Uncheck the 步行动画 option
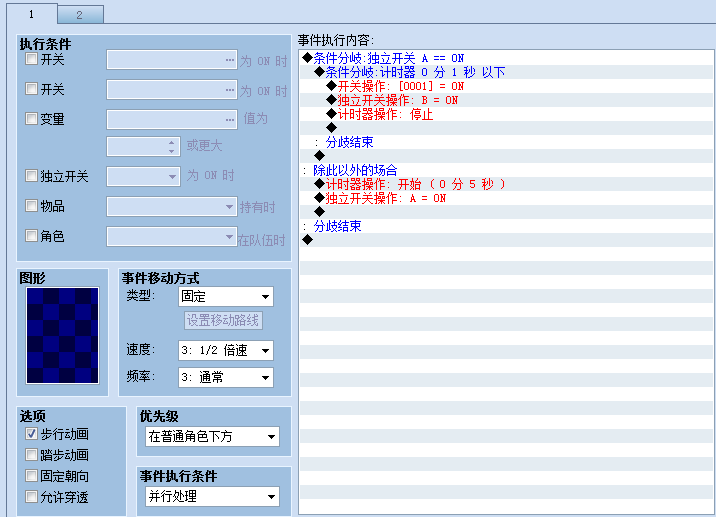This screenshot has height=517, width=716. (x=31, y=434)
